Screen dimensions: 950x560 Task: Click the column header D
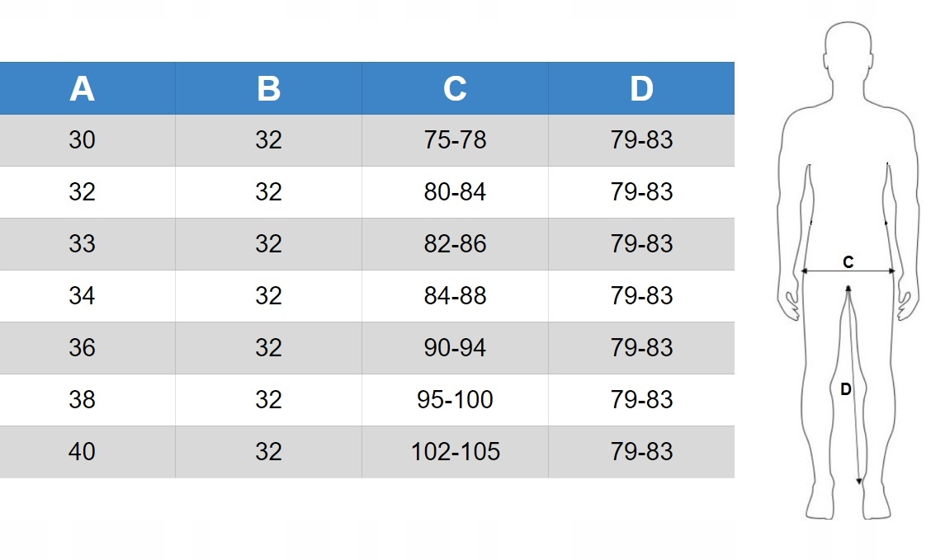click(x=641, y=88)
